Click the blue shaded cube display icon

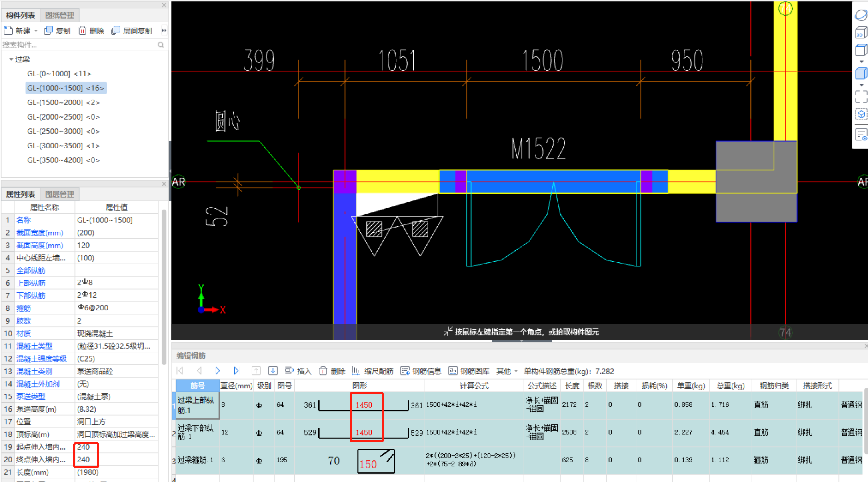coord(861,73)
